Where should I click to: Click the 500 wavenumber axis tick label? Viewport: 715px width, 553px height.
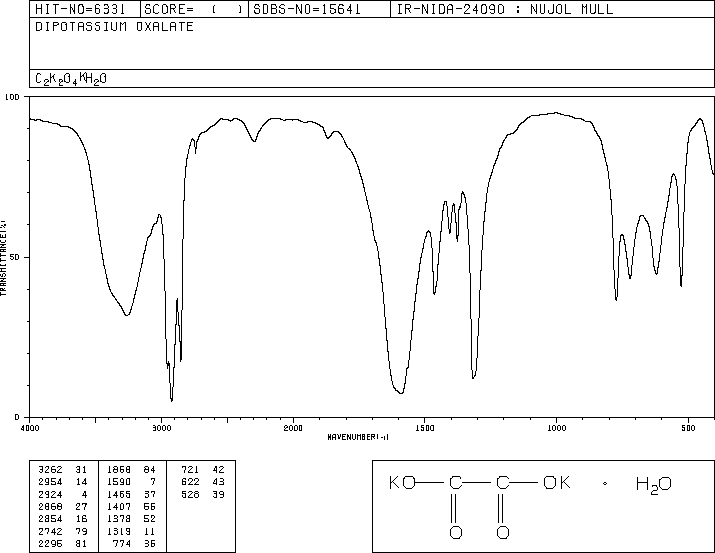tap(688, 428)
